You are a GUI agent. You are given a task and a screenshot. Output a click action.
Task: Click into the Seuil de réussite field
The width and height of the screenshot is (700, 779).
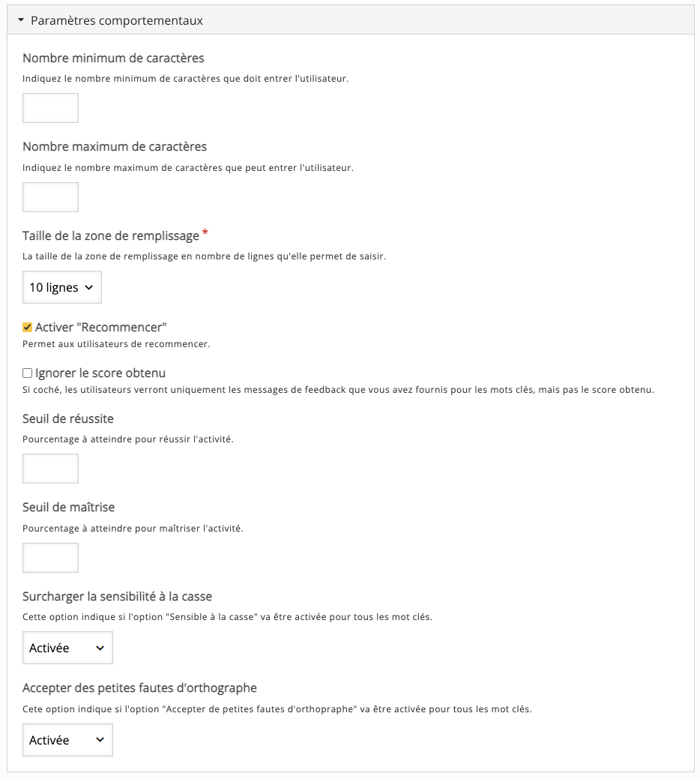[50, 469]
